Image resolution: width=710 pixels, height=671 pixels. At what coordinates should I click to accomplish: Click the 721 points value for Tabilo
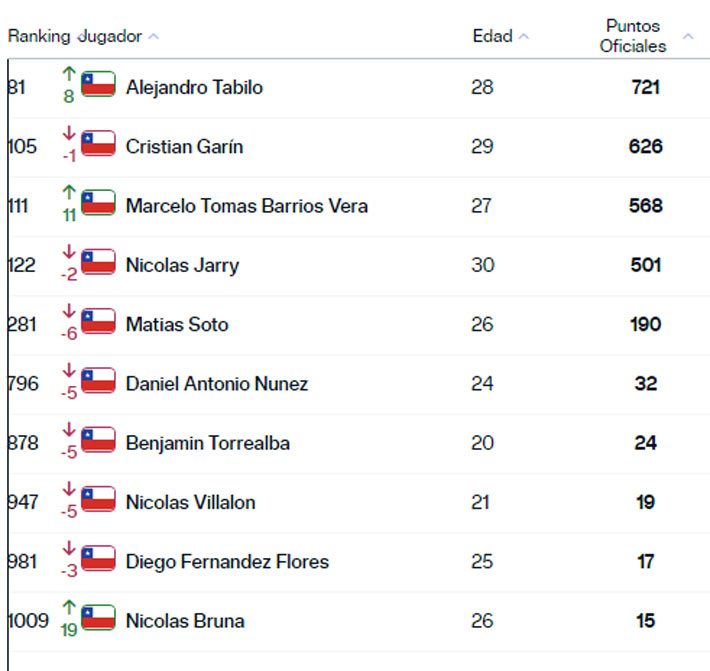click(645, 87)
